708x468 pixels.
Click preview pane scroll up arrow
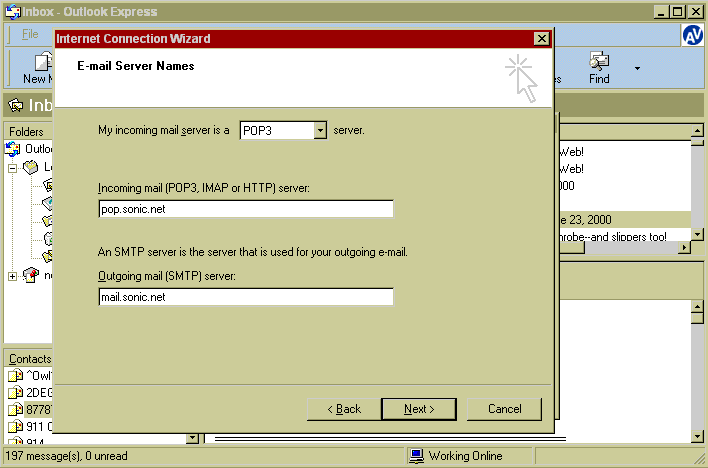[x=697, y=307]
